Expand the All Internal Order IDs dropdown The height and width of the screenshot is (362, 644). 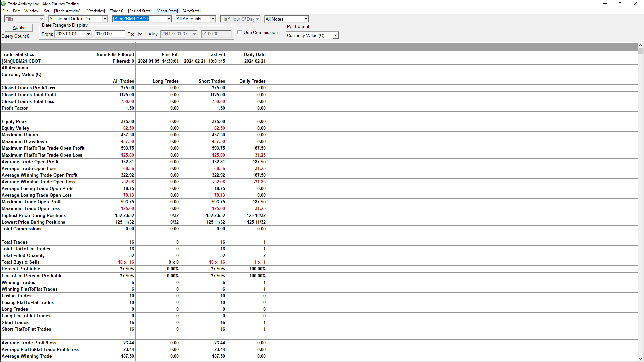coord(105,19)
